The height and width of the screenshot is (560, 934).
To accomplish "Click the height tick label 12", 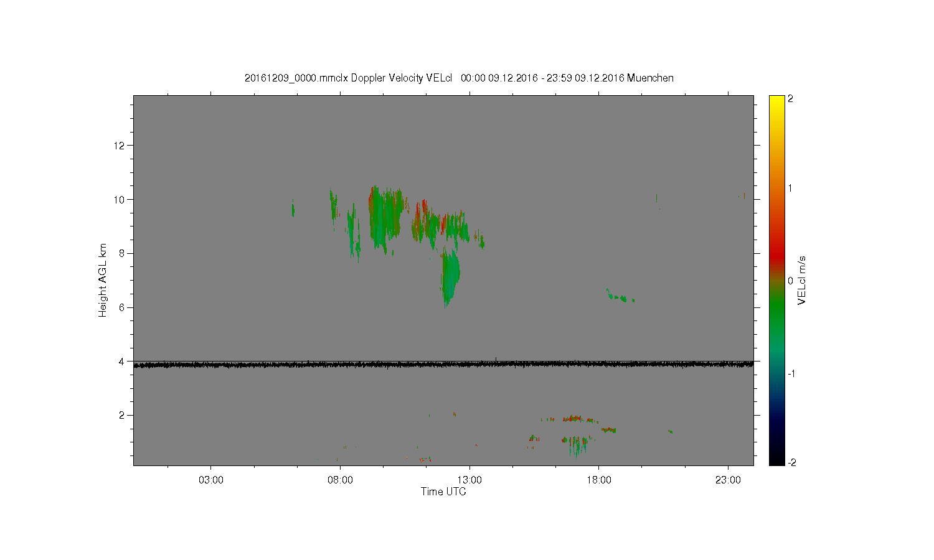I will pyautogui.click(x=120, y=146).
